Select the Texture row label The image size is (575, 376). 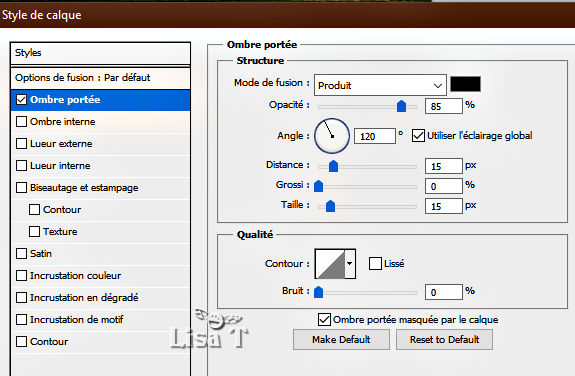coord(60,231)
